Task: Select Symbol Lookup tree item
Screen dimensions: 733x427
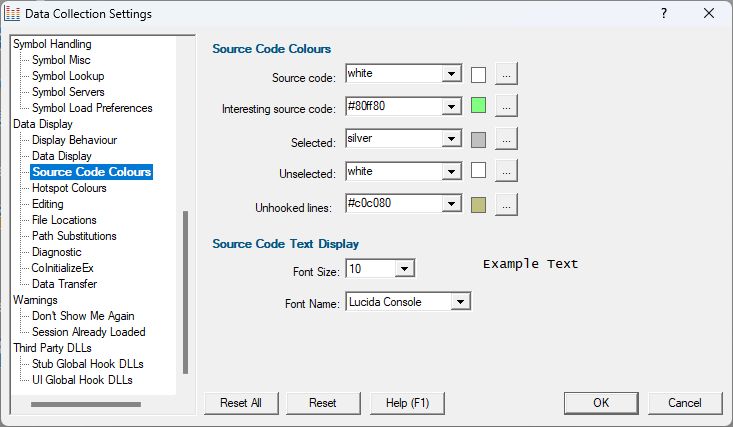Action: coord(68,76)
